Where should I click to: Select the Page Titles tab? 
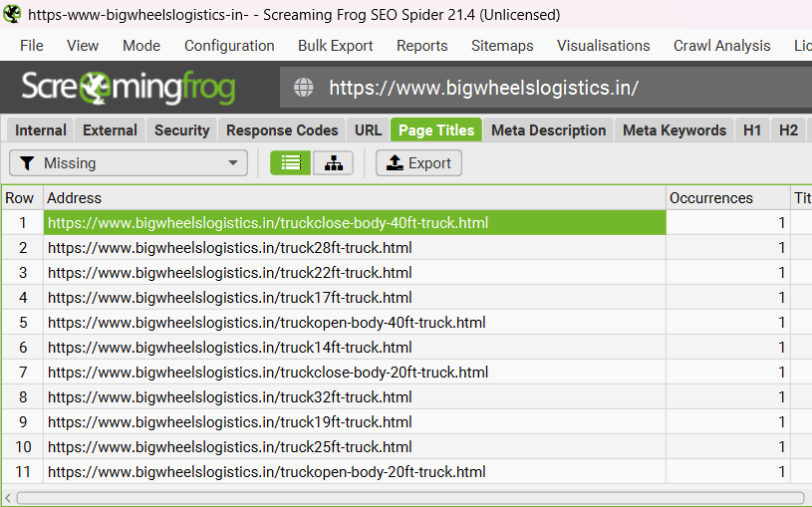click(436, 129)
